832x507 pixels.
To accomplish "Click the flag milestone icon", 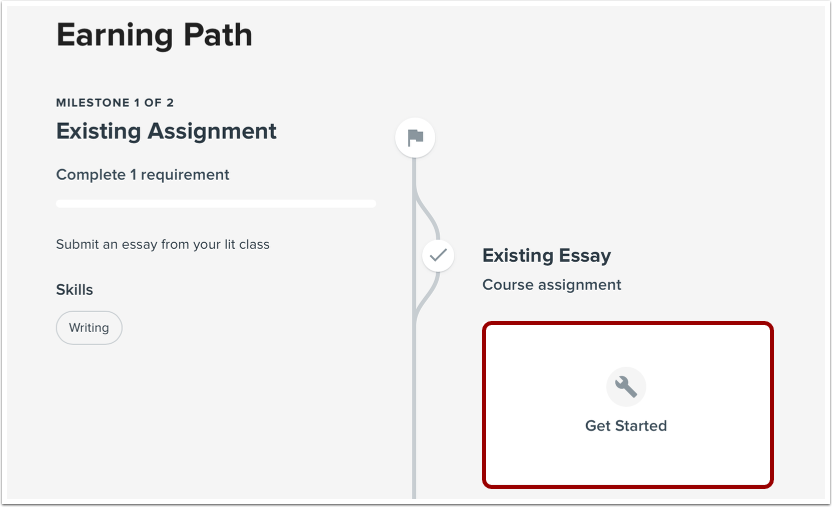I will pos(415,138).
